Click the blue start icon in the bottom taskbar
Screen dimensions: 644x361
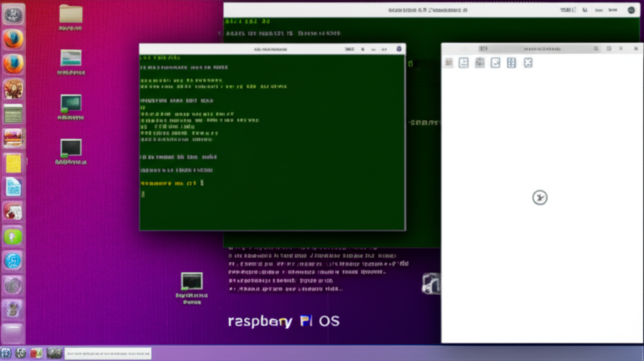6,353
